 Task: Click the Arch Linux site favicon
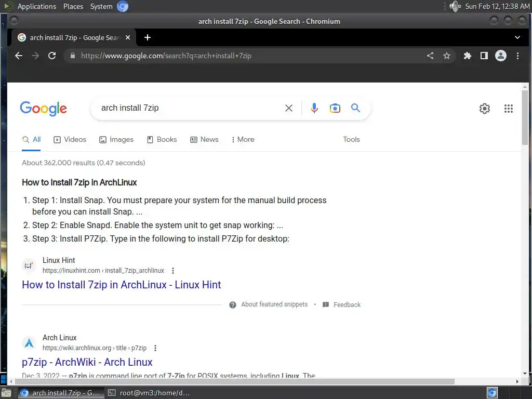point(29,343)
